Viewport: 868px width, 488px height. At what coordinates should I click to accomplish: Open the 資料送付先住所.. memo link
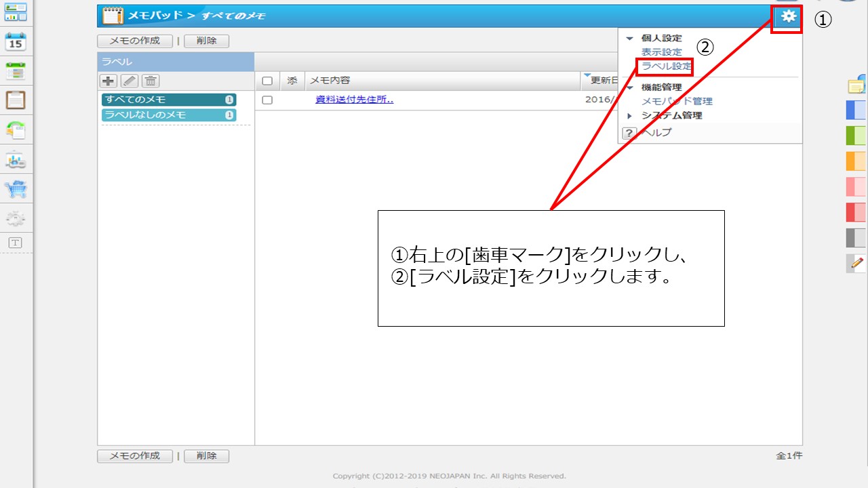(355, 100)
